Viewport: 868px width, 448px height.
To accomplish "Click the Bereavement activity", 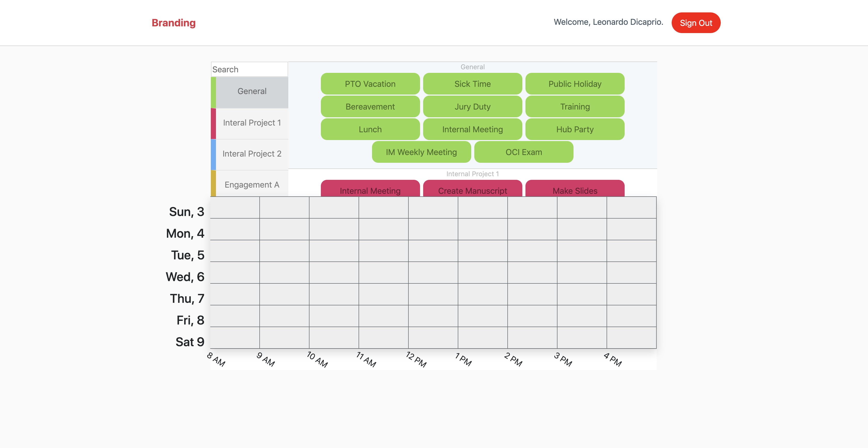I will click(370, 107).
